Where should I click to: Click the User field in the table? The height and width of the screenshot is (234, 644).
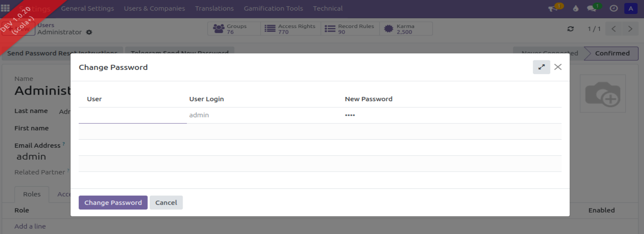(132, 115)
